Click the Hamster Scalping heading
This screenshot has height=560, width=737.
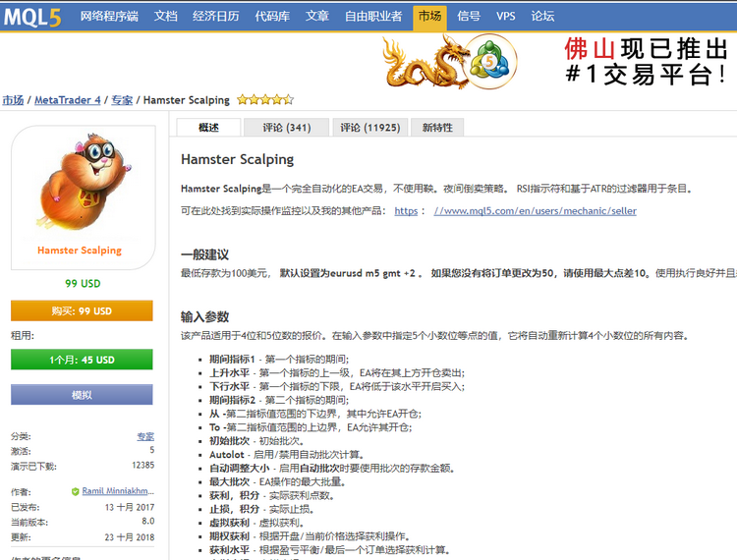[238, 160]
